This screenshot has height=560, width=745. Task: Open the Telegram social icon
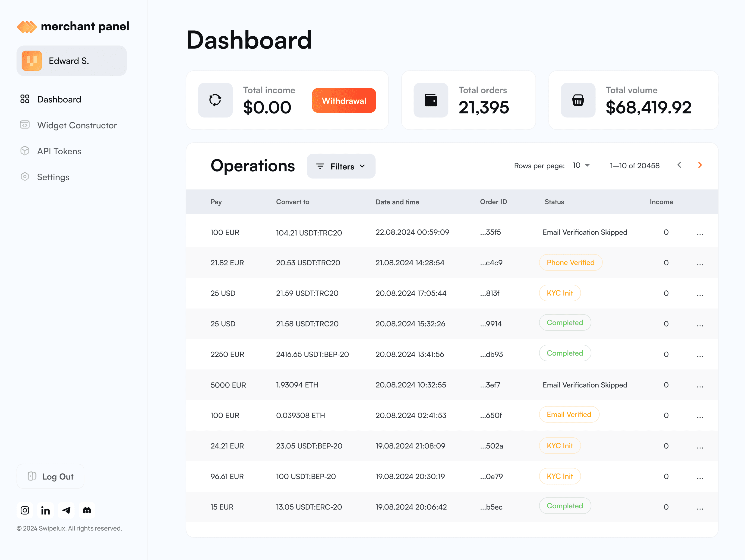coord(66,510)
